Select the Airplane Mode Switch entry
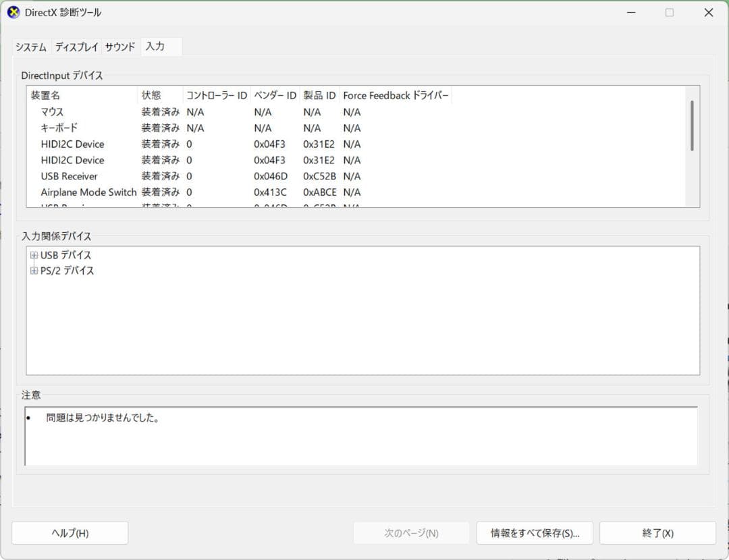Image resolution: width=729 pixels, height=560 pixels. point(88,192)
